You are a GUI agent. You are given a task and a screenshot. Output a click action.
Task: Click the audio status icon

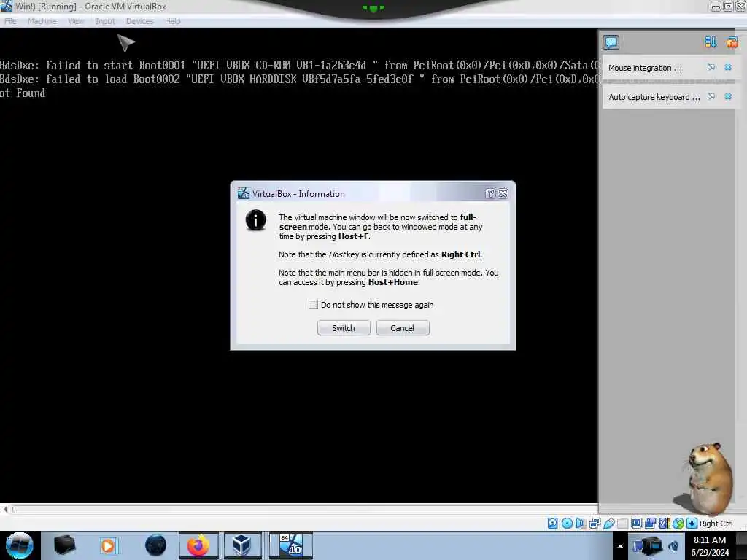[x=580, y=524]
